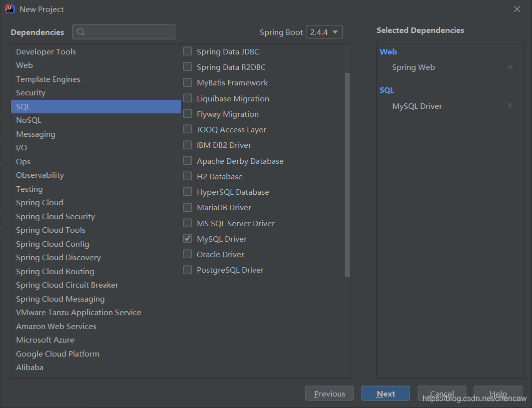Open Spring Cloud Messaging category

click(x=96, y=299)
